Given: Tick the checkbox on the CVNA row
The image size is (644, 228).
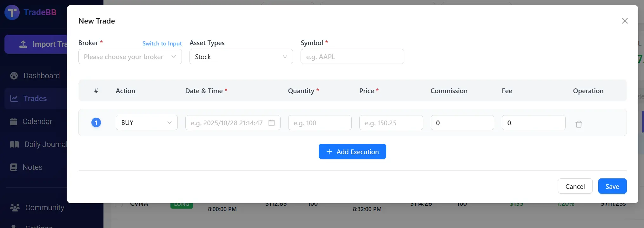Looking at the screenshot, I should [x=119, y=204].
